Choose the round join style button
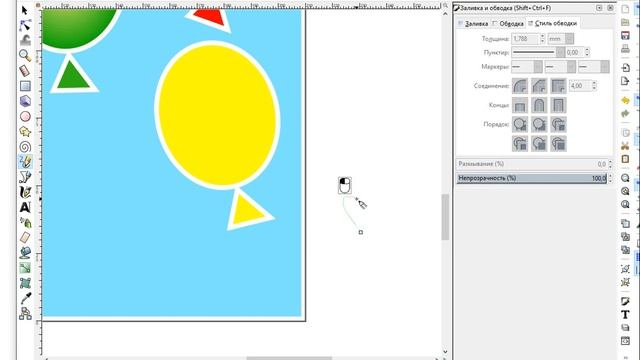The image size is (640, 360). click(520, 86)
